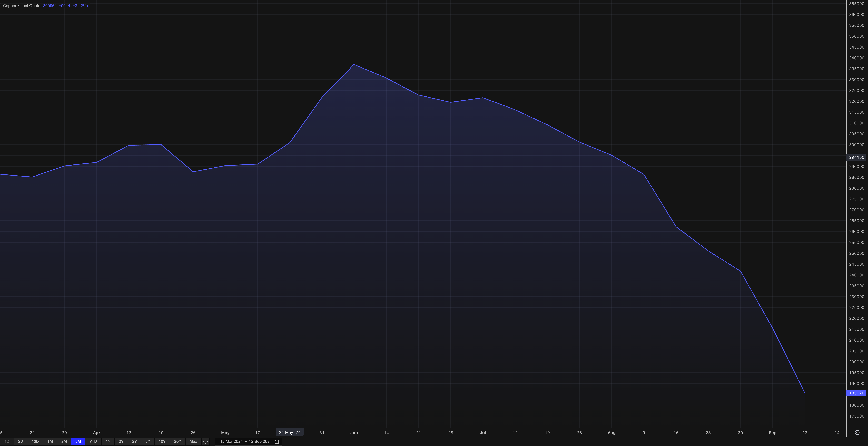Click the May label on time axis
Viewport: 868px width, 446px height.
click(225, 433)
